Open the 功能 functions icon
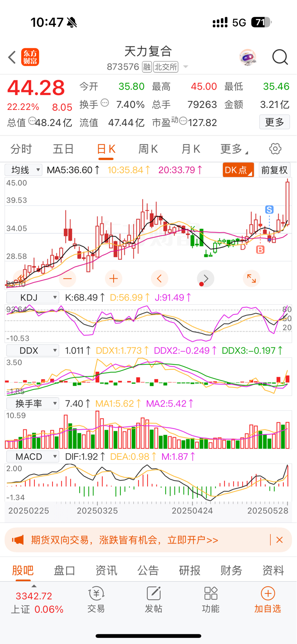Viewport: 297px width, 644px height. click(210, 600)
